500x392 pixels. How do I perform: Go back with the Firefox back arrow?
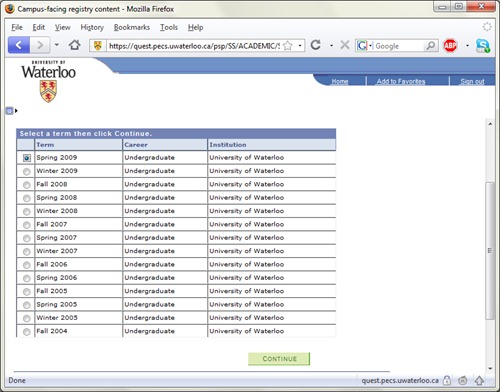(x=19, y=45)
